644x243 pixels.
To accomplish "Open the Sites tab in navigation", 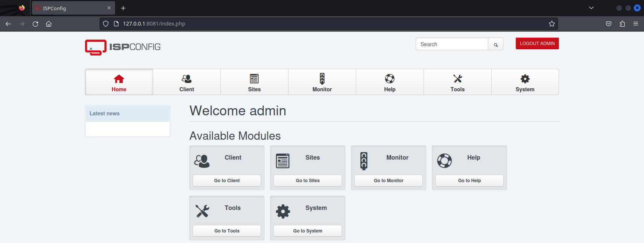I will pos(254,82).
